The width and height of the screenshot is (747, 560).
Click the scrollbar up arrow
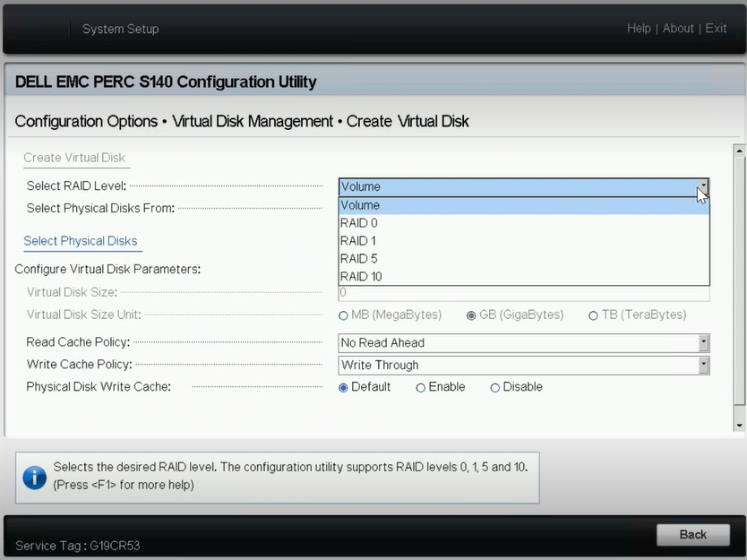point(739,151)
